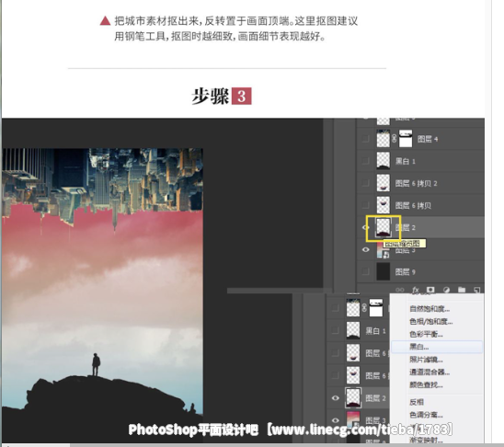Click the mask chain link icon beside the adjustment menu
Image resolution: width=504 pixels, height=447 pixels.
click(x=364, y=308)
